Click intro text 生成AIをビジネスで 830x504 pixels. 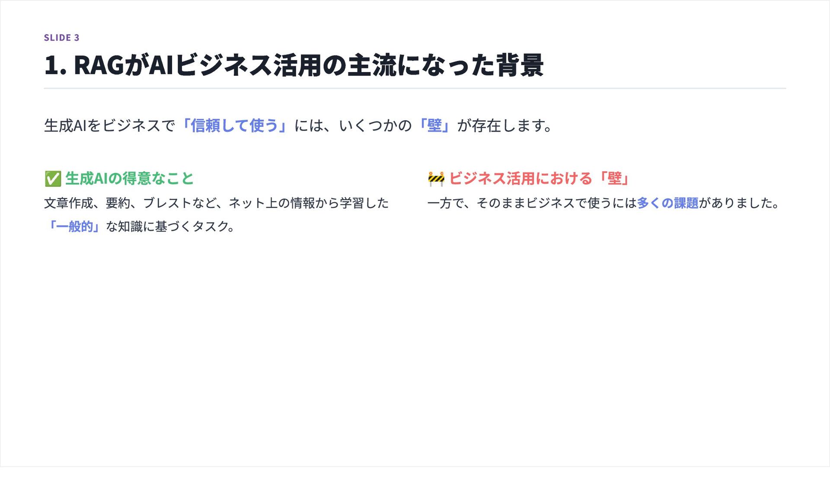(109, 126)
